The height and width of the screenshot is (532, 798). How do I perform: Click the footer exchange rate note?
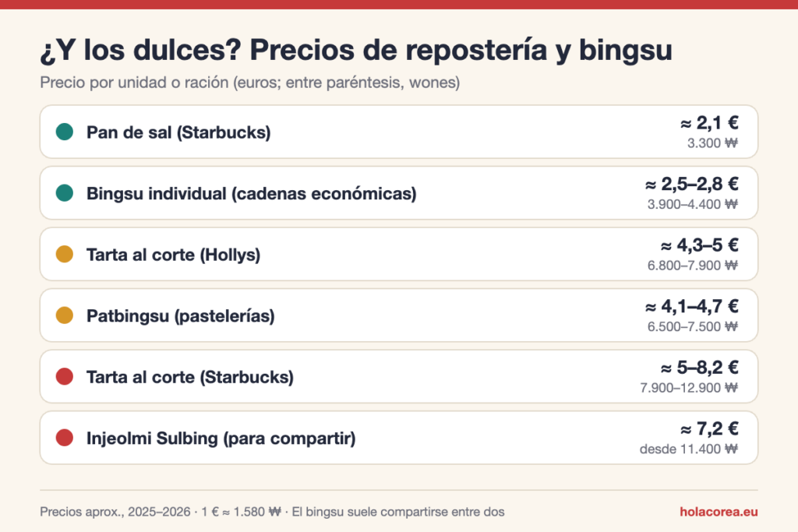(241, 512)
